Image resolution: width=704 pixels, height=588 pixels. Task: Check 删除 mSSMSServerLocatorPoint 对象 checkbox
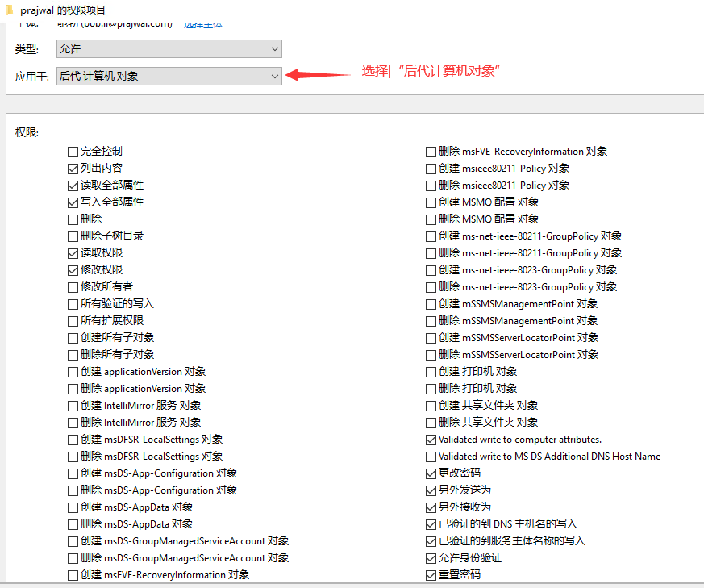431,356
